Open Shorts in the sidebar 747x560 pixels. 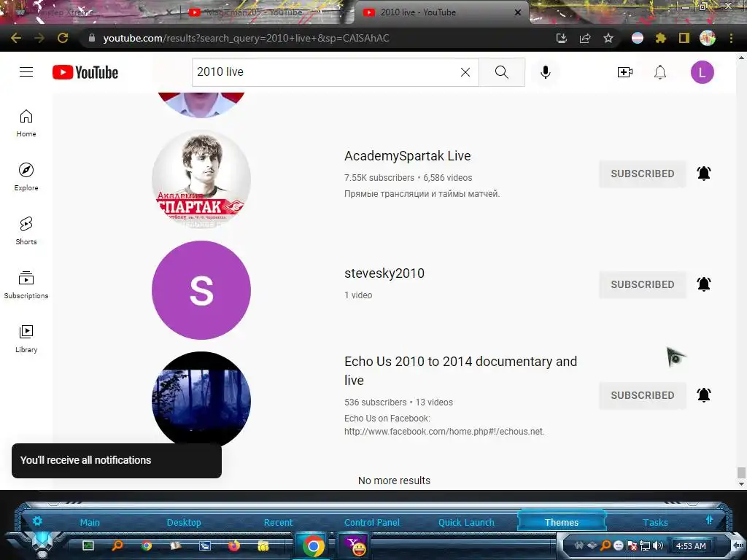tap(26, 231)
